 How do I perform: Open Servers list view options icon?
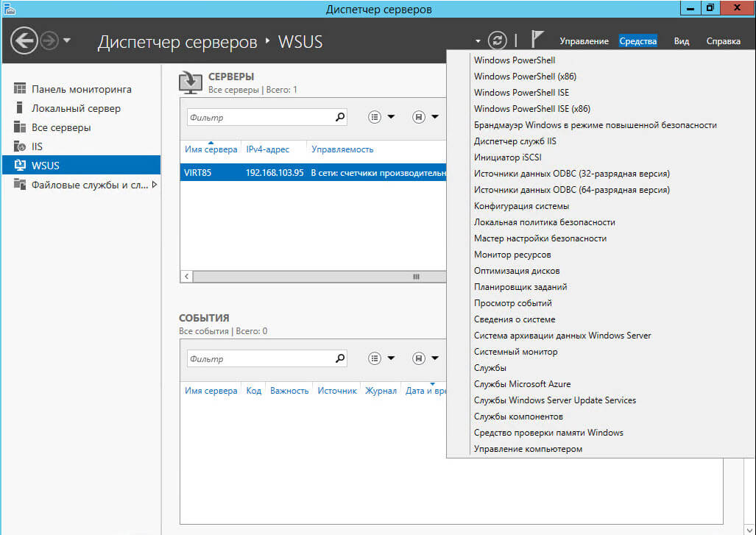375,117
